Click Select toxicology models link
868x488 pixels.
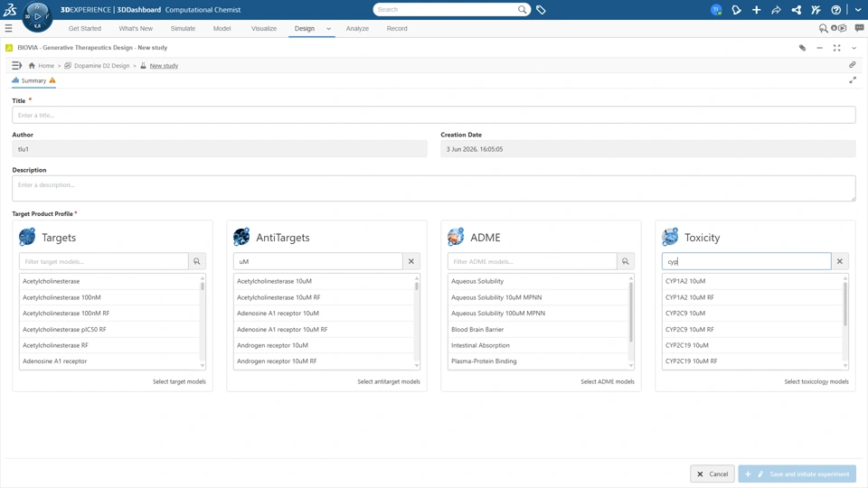tap(816, 381)
